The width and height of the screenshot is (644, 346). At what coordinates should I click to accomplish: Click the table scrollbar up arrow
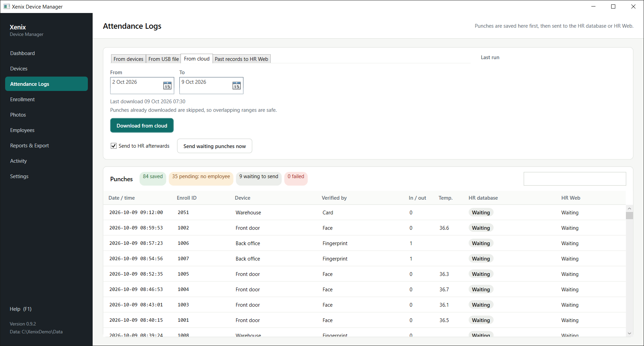click(629, 208)
